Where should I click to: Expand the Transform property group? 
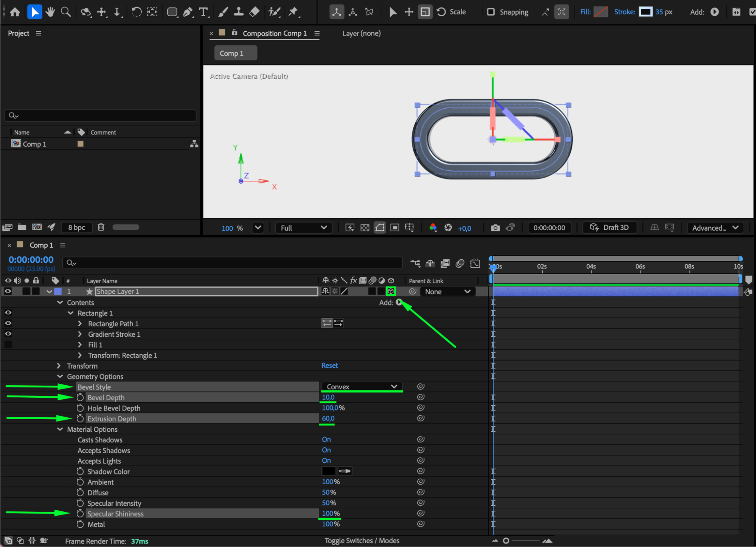(59, 366)
